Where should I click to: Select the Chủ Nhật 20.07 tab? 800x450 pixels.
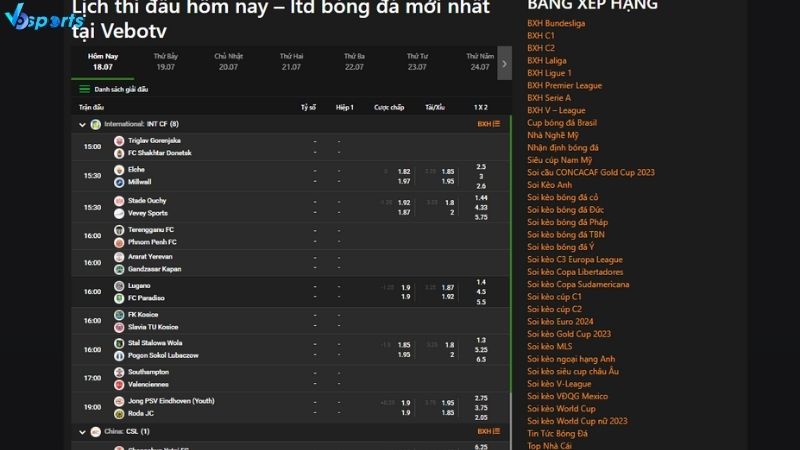(228, 62)
